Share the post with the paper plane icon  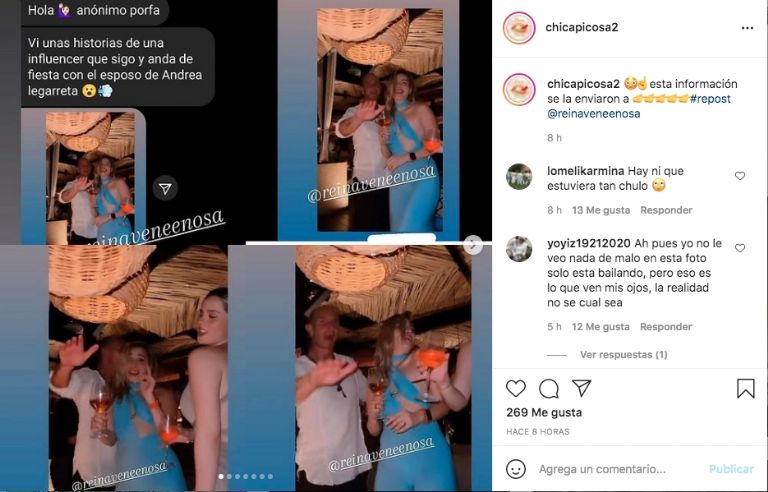pyautogui.click(x=581, y=388)
